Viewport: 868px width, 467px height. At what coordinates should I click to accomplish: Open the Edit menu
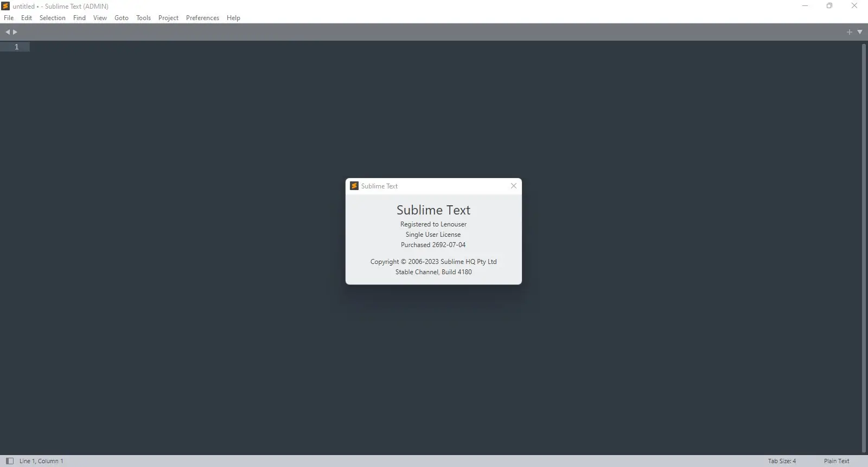(x=27, y=18)
